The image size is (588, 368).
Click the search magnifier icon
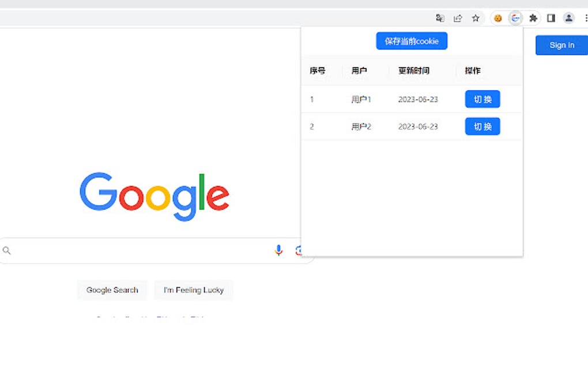click(x=6, y=250)
